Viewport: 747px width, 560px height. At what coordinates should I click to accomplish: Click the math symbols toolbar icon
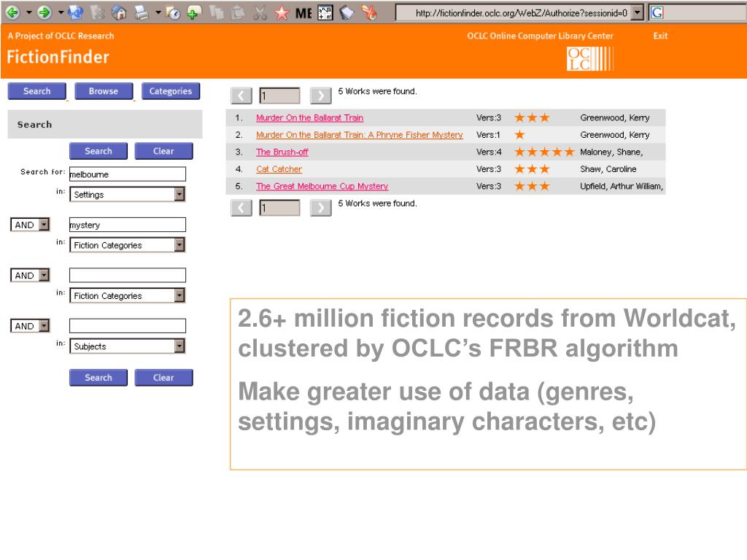325,12
